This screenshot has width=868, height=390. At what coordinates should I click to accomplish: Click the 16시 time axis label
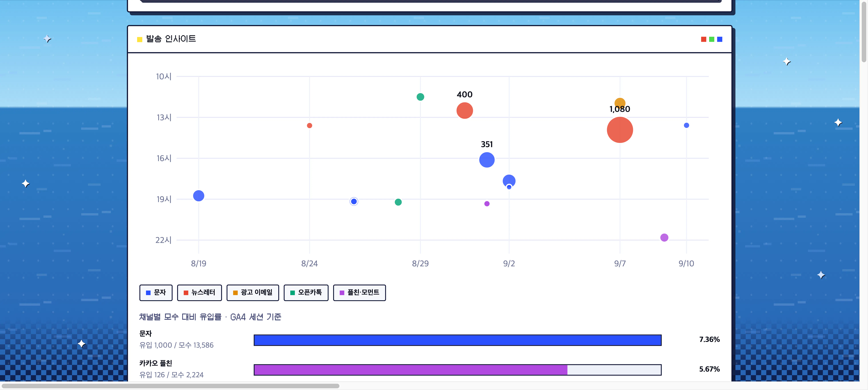[x=164, y=158]
